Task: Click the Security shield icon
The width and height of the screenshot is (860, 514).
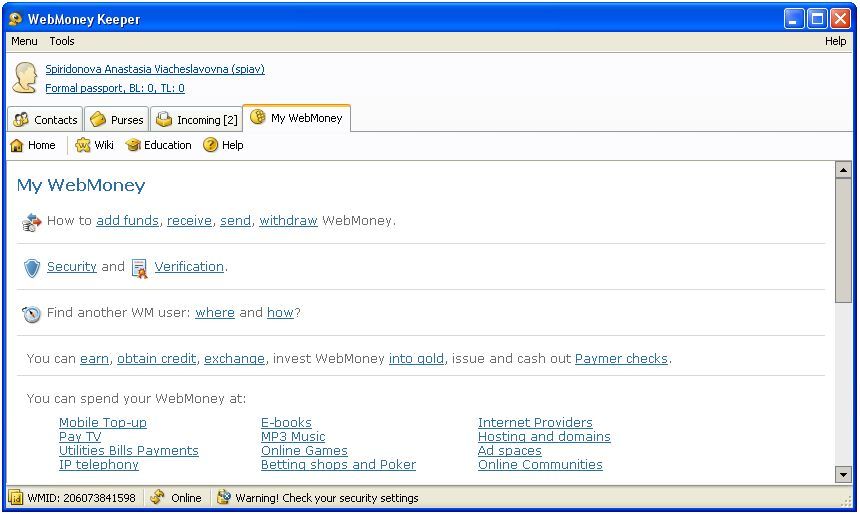Action: coord(32,268)
